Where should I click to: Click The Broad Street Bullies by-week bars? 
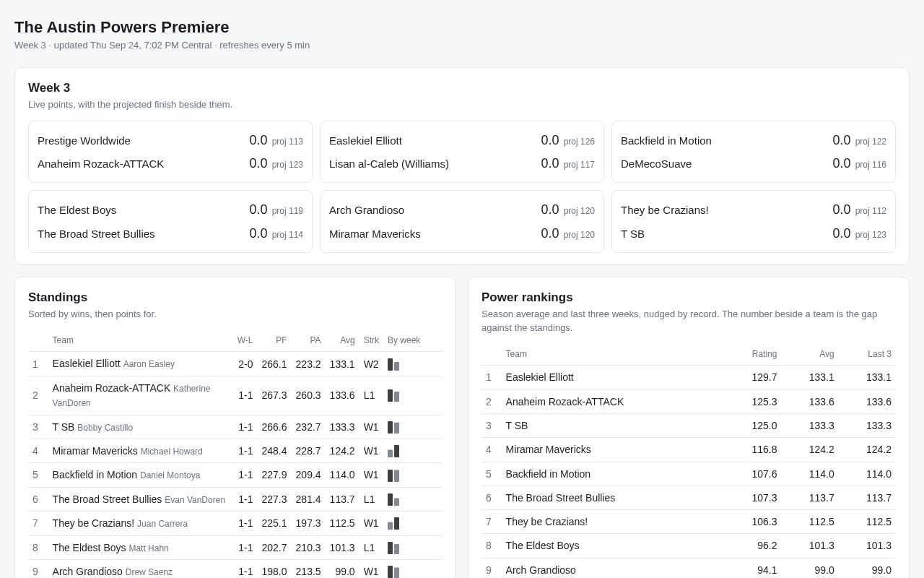393,499
